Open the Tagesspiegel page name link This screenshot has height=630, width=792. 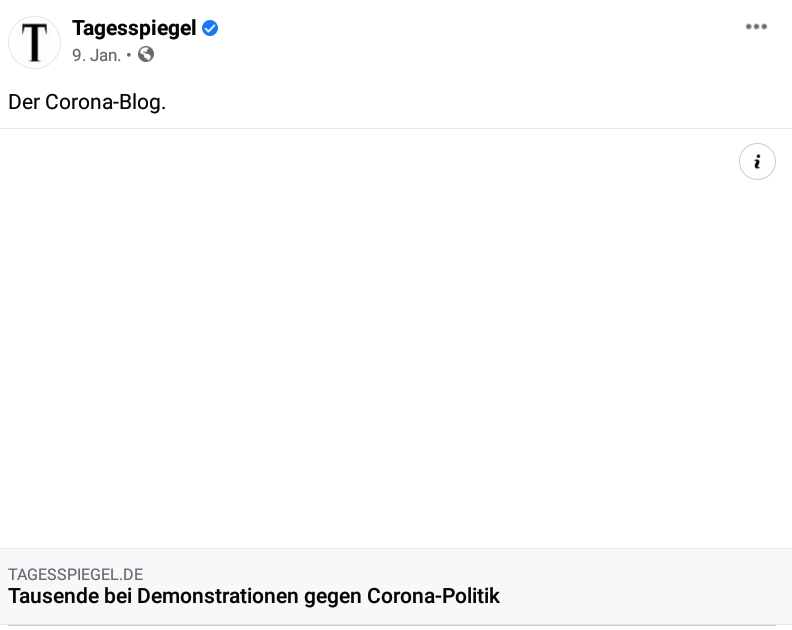[134, 28]
